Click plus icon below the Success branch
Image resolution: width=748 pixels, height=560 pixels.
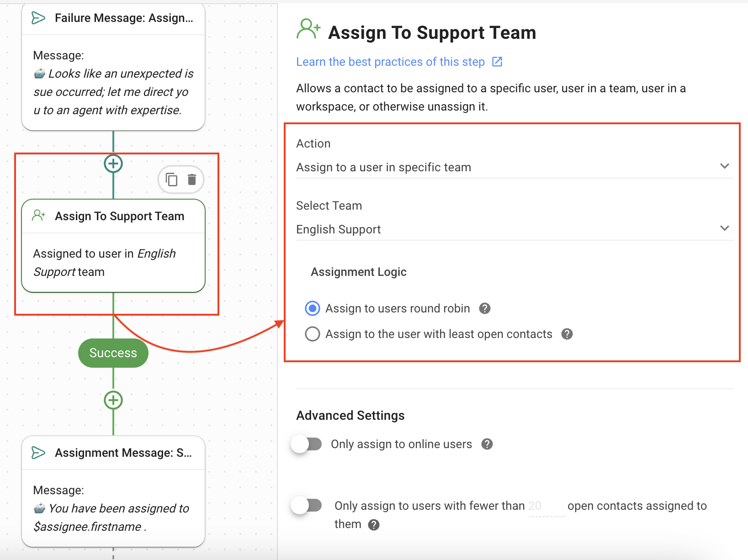113,400
